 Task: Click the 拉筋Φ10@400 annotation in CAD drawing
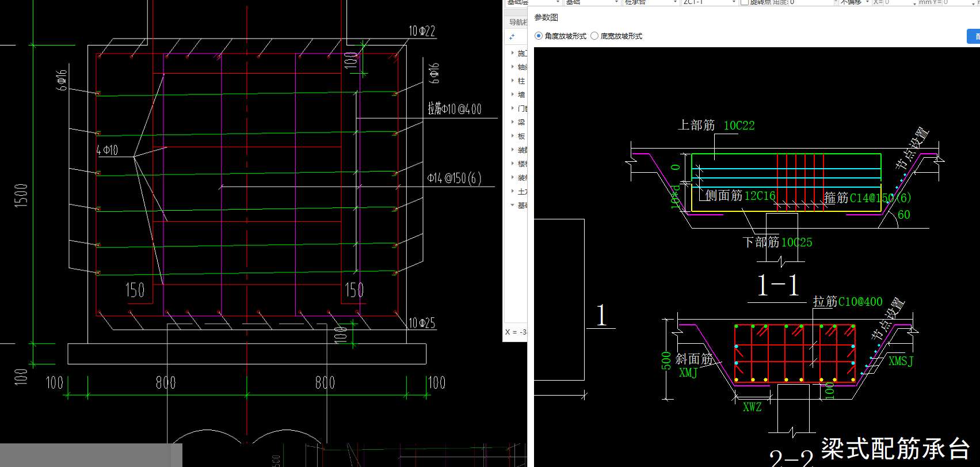click(x=455, y=108)
